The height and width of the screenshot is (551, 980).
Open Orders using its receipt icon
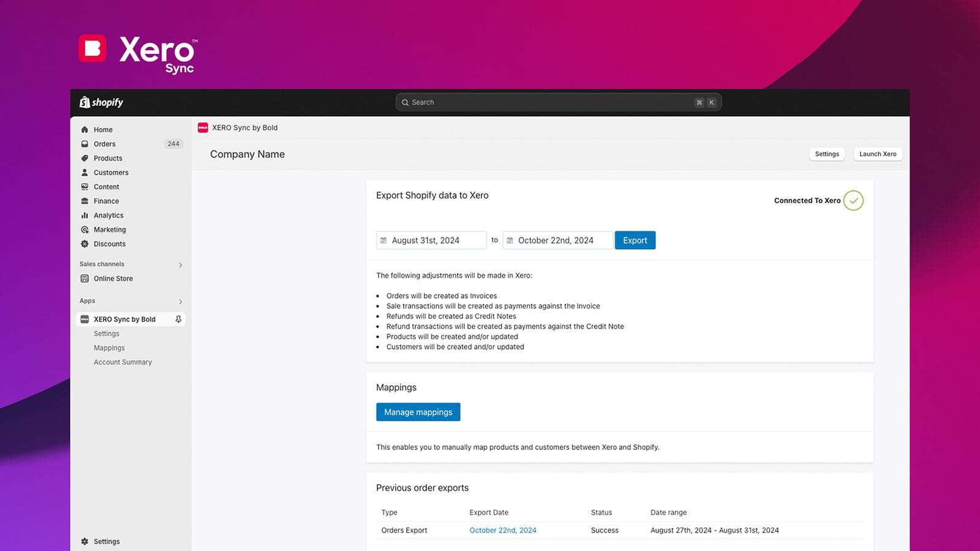click(x=85, y=144)
